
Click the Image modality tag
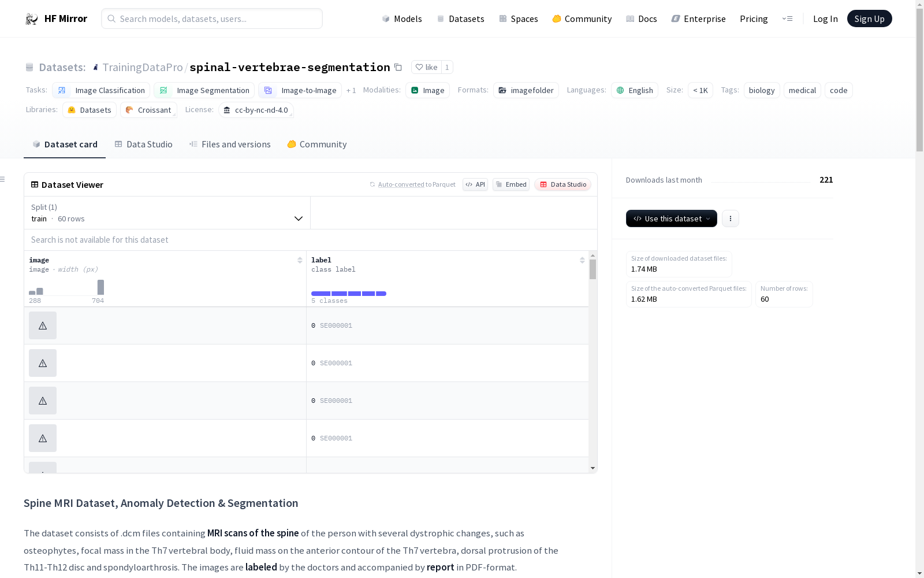[x=427, y=90]
